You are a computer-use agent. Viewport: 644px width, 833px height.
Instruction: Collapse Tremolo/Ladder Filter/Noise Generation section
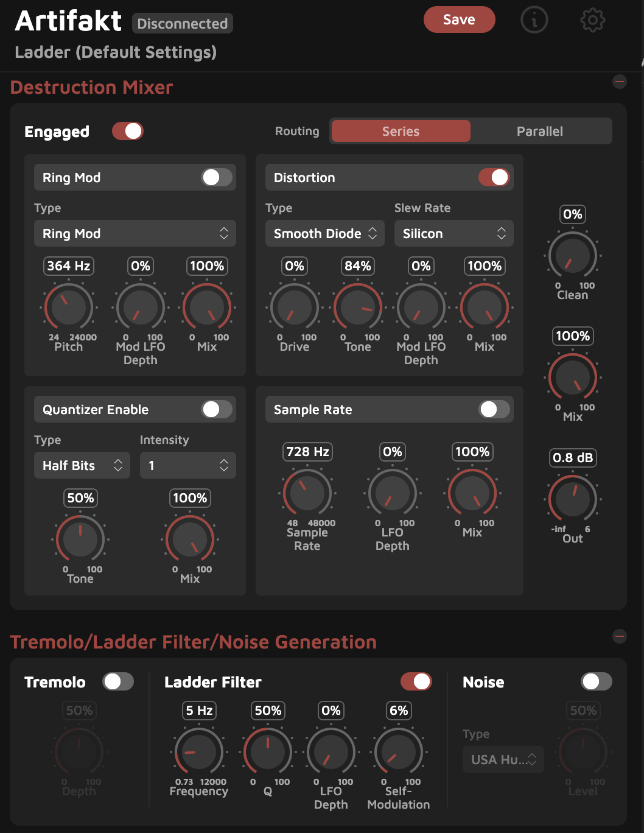(620, 636)
